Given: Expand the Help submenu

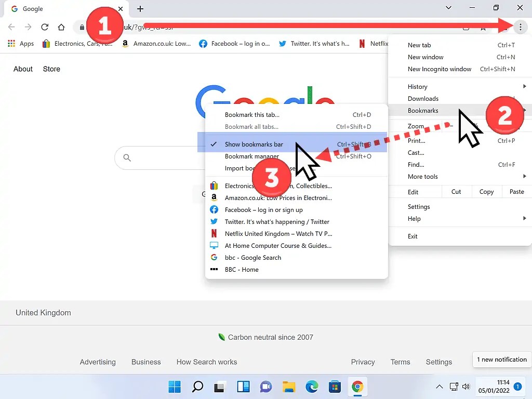Looking at the screenshot, I should pyautogui.click(x=460, y=219).
